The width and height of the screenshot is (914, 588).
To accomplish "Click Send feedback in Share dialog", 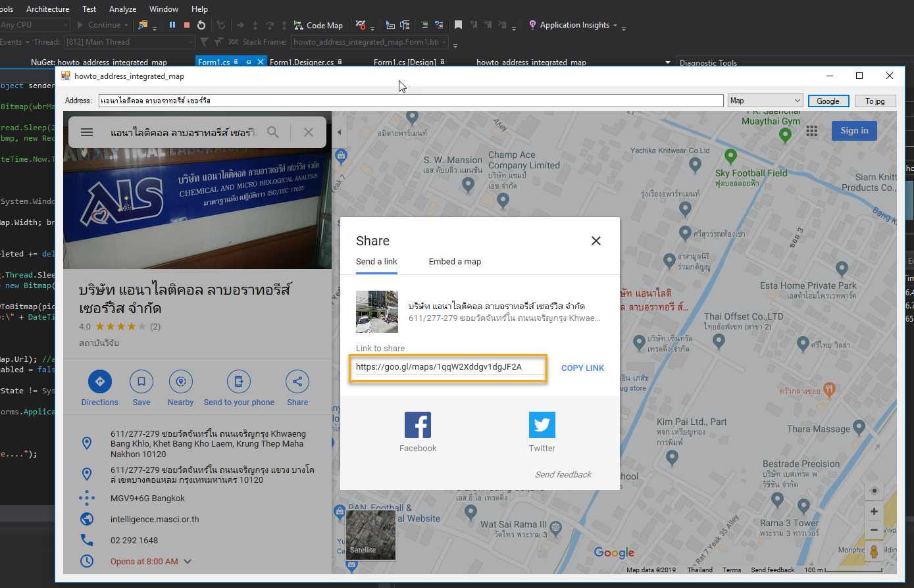I will (563, 474).
